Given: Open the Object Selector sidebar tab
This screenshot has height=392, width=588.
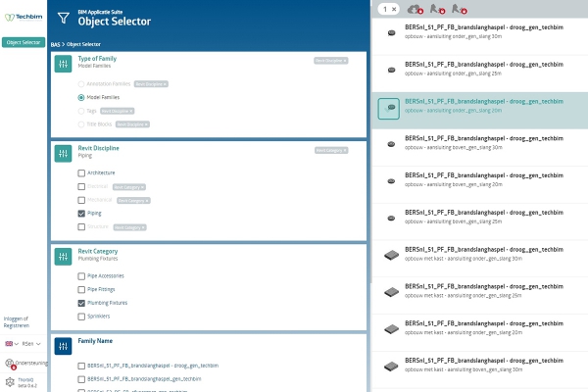Looking at the screenshot, I should (x=24, y=42).
